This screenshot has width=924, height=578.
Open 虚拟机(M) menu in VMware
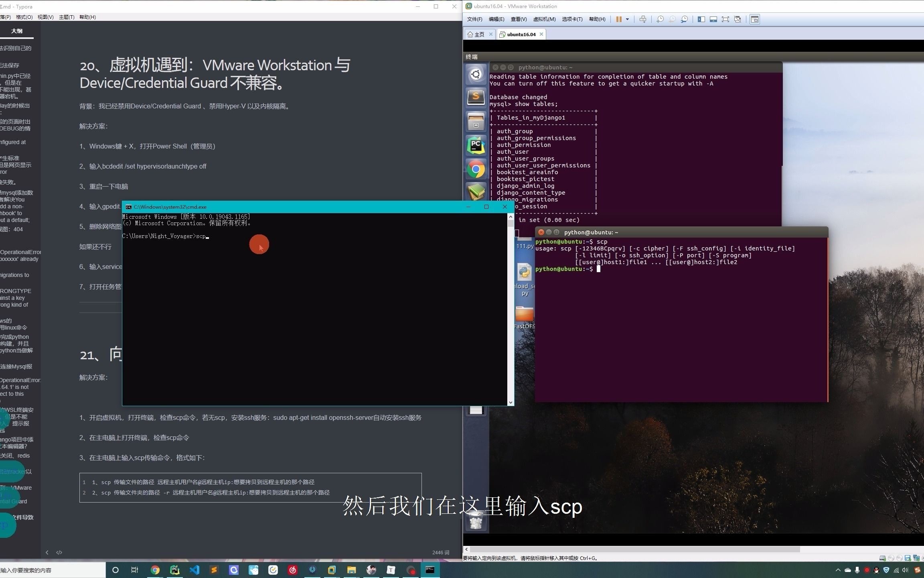[x=544, y=19]
